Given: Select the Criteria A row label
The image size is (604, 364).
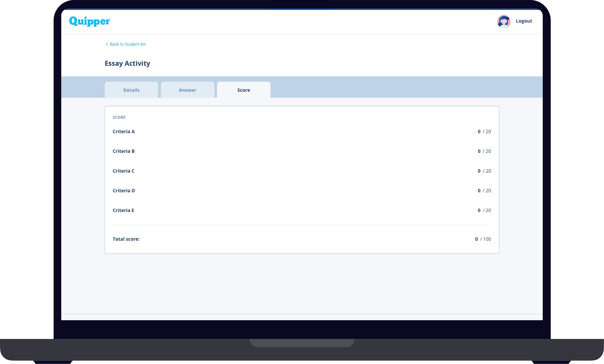Looking at the screenshot, I should tap(124, 131).
